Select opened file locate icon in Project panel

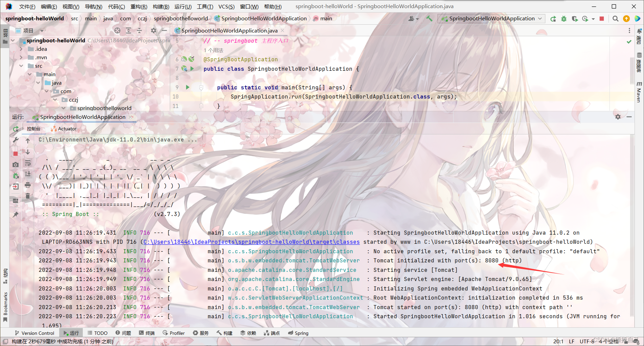click(x=117, y=31)
